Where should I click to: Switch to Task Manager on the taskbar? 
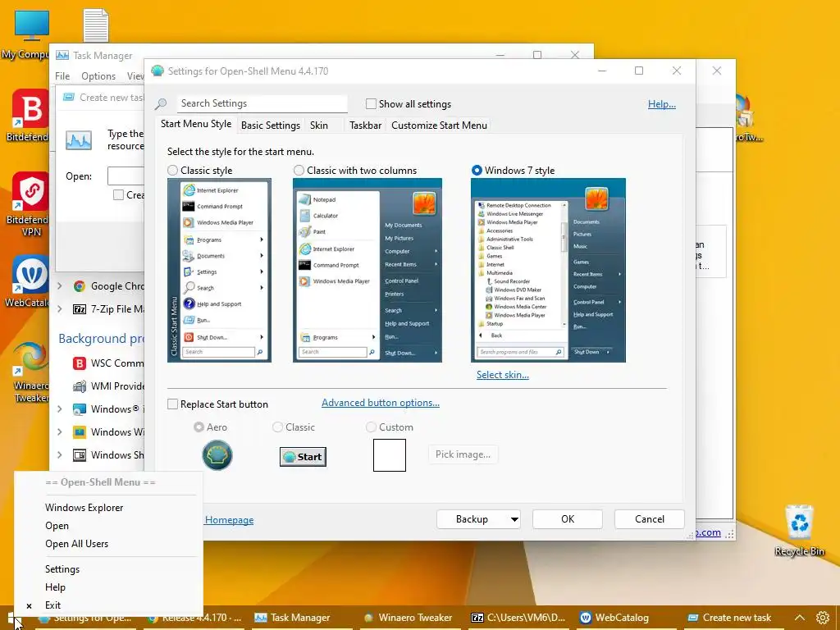[293, 618]
